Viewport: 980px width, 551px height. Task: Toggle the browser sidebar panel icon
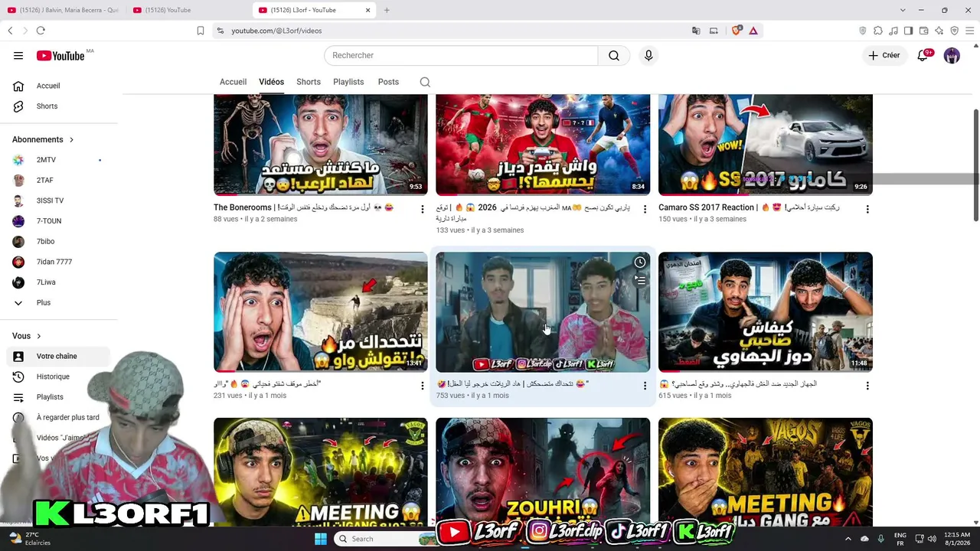pyautogui.click(x=909, y=31)
